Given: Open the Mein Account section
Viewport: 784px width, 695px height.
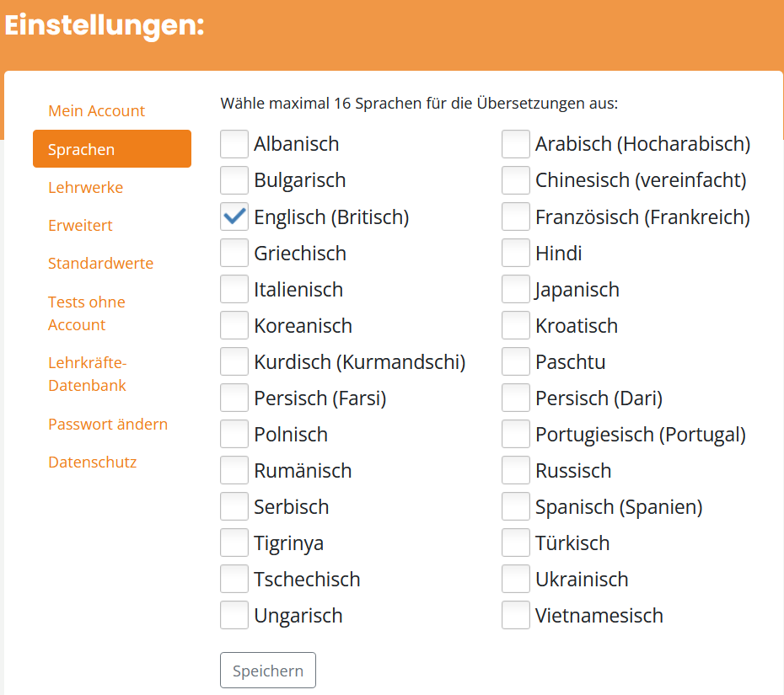Looking at the screenshot, I should (96, 110).
